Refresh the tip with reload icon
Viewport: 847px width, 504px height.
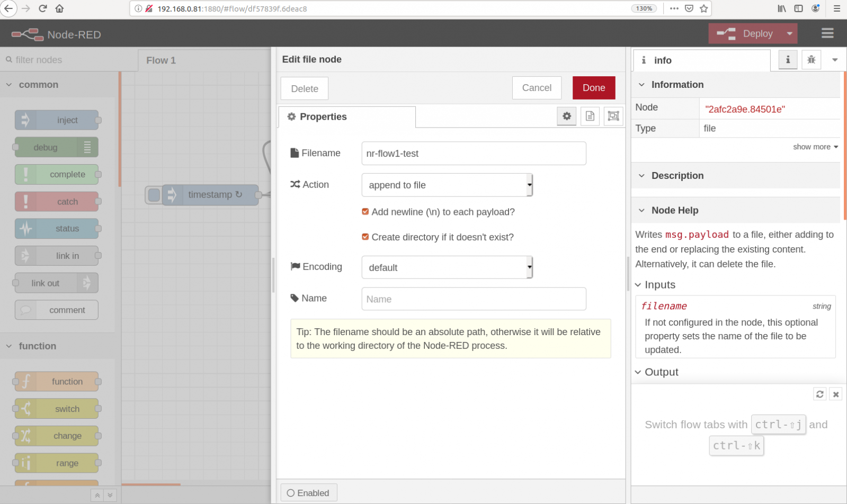tap(819, 394)
